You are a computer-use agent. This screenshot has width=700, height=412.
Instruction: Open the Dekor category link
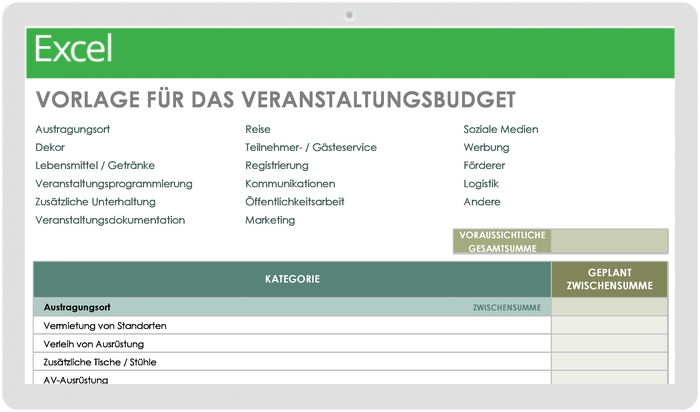tap(50, 147)
